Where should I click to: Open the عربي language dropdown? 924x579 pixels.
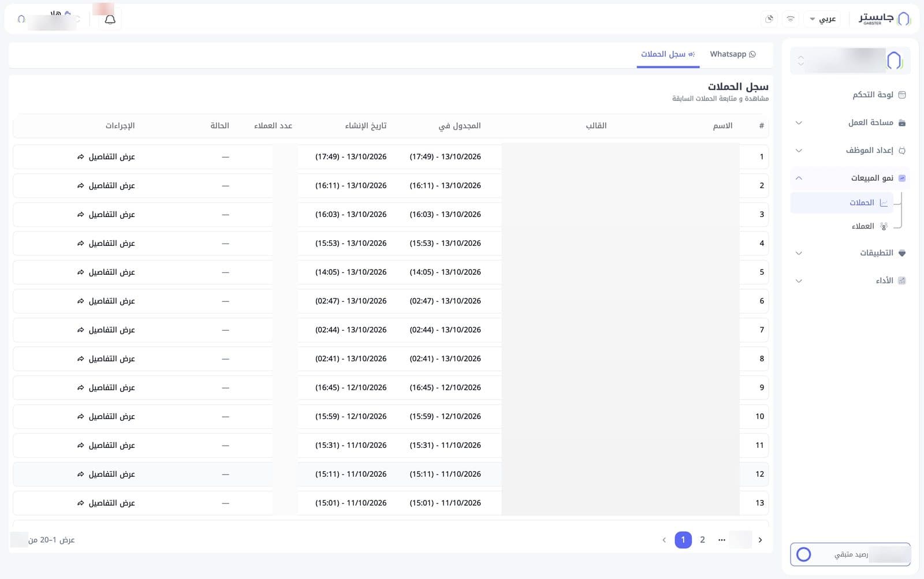[823, 19]
